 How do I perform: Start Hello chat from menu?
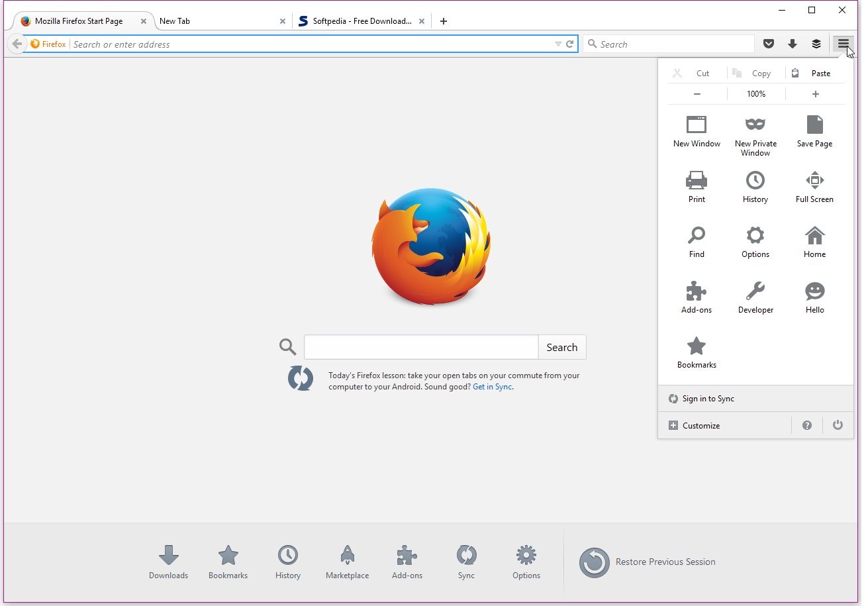[x=814, y=297]
